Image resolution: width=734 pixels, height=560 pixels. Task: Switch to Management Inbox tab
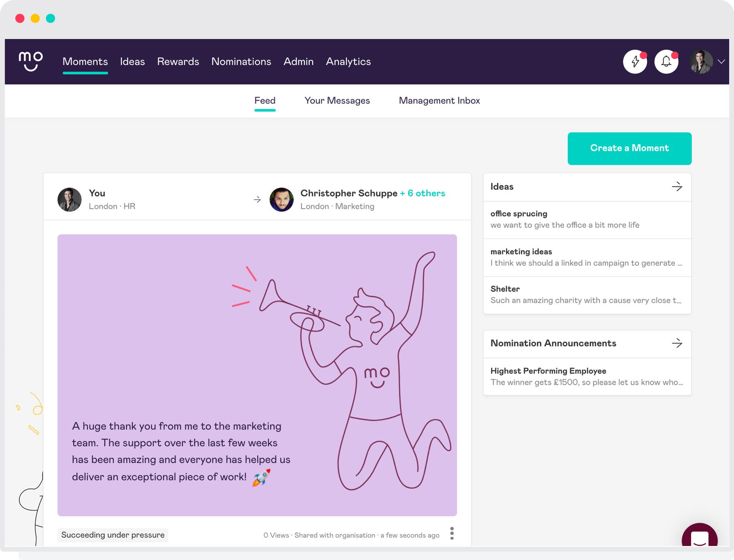(439, 101)
